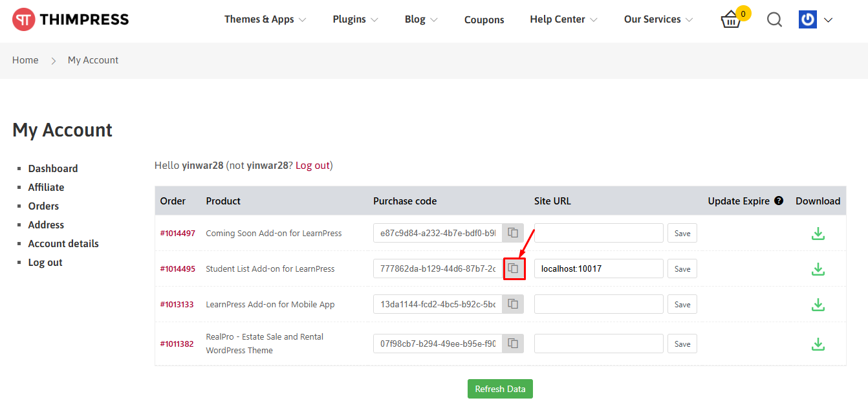Click the Site URL column header
This screenshot has height=405, width=868.
[552, 201]
